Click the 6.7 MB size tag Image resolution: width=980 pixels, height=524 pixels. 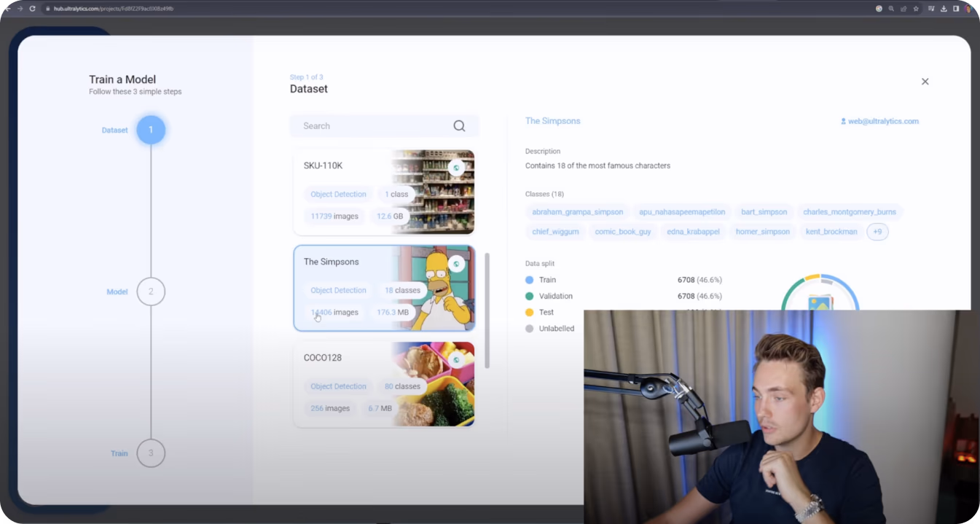pyautogui.click(x=380, y=408)
